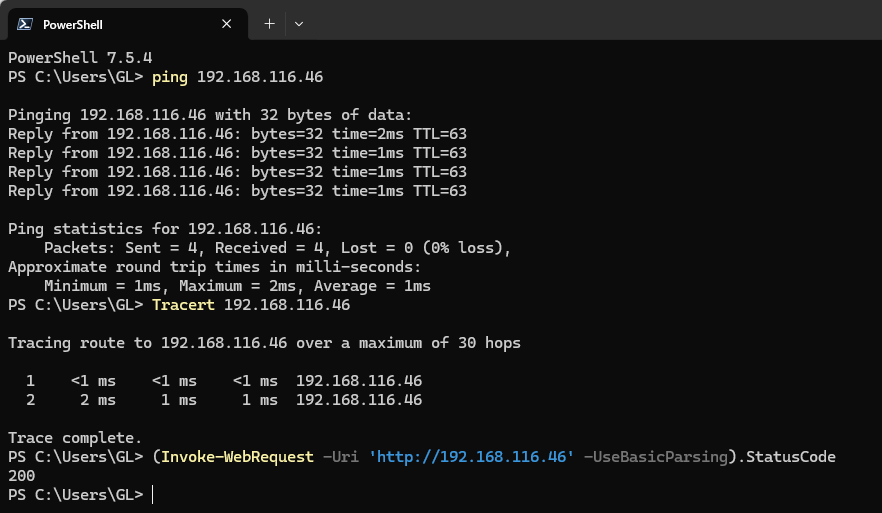
Task: Close the PowerShell tab
Action: 227,24
